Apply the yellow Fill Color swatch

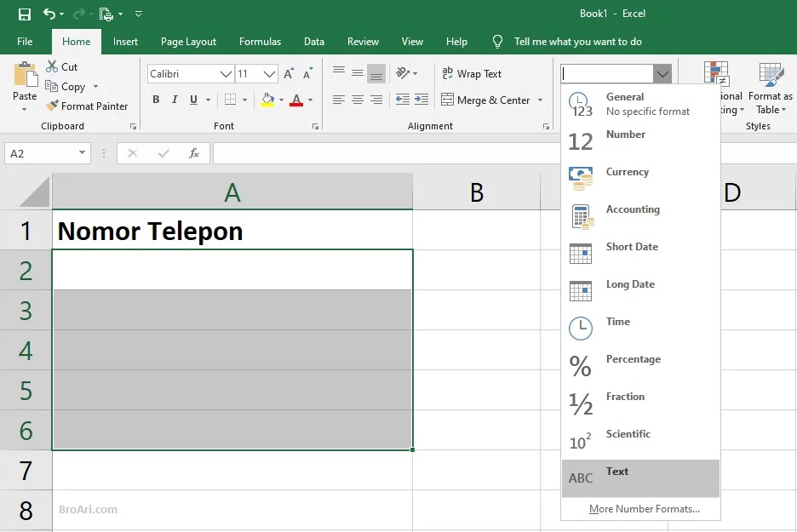click(267, 100)
